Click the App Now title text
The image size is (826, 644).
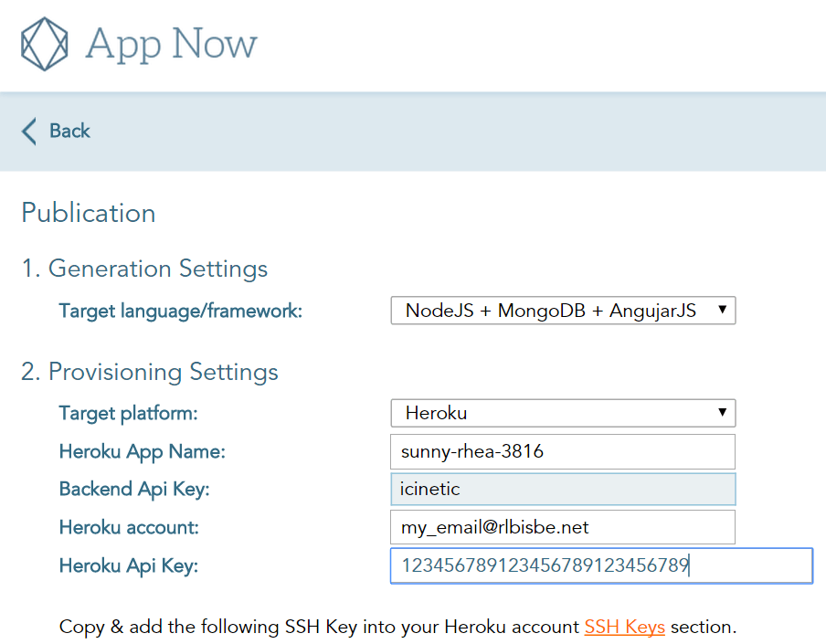[x=169, y=43]
